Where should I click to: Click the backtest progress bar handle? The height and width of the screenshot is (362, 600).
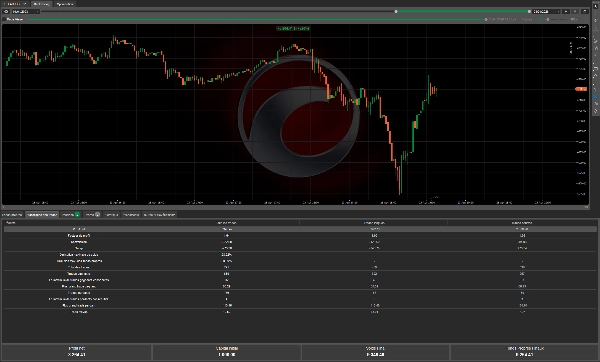tap(486, 19)
